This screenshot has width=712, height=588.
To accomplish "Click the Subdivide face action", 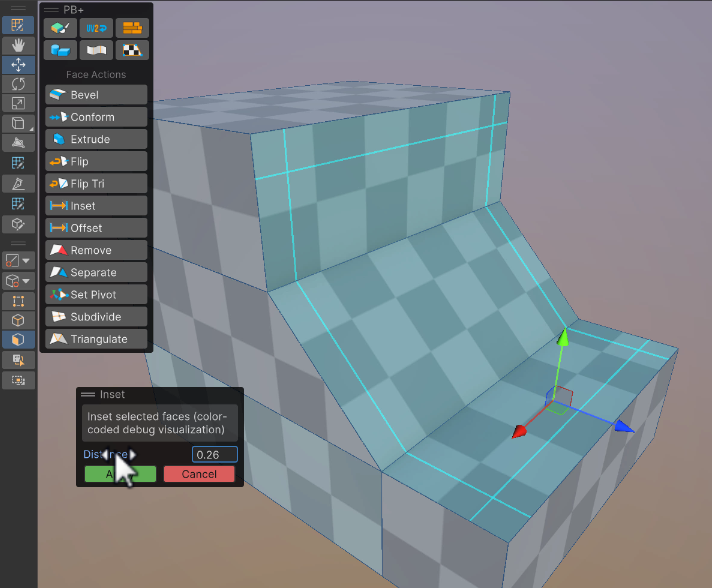I will 96,317.
